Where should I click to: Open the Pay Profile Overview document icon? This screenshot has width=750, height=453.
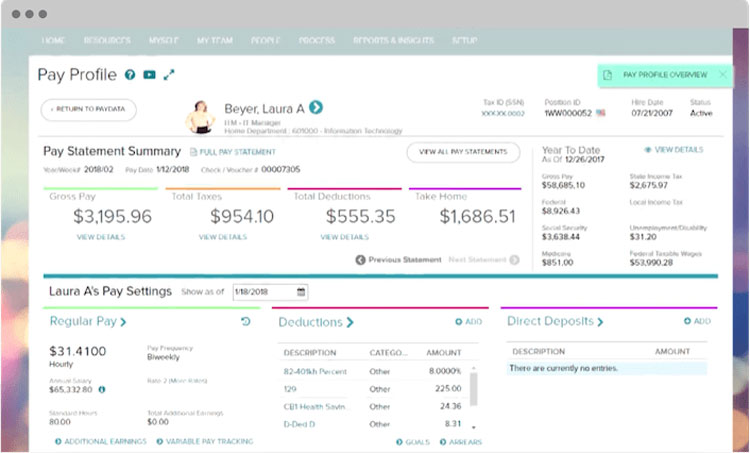(607, 75)
